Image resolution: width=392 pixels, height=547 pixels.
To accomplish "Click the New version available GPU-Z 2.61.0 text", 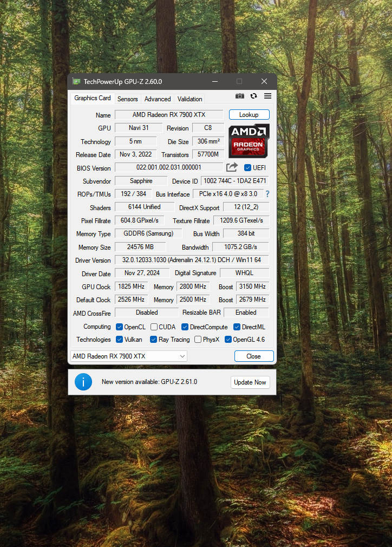I will click(149, 382).
